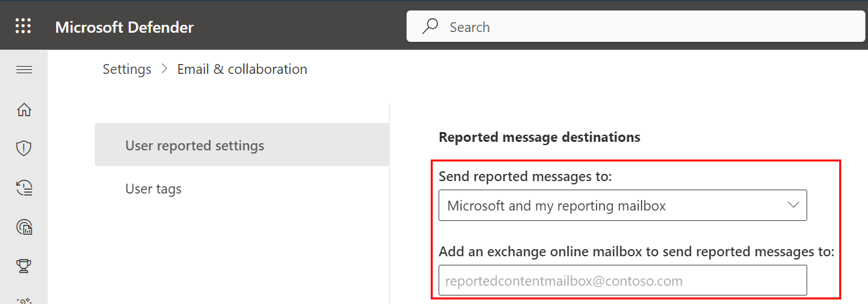Click Reported message destinations heading
Screen dimensions: 868x304
tap(539, 137)
